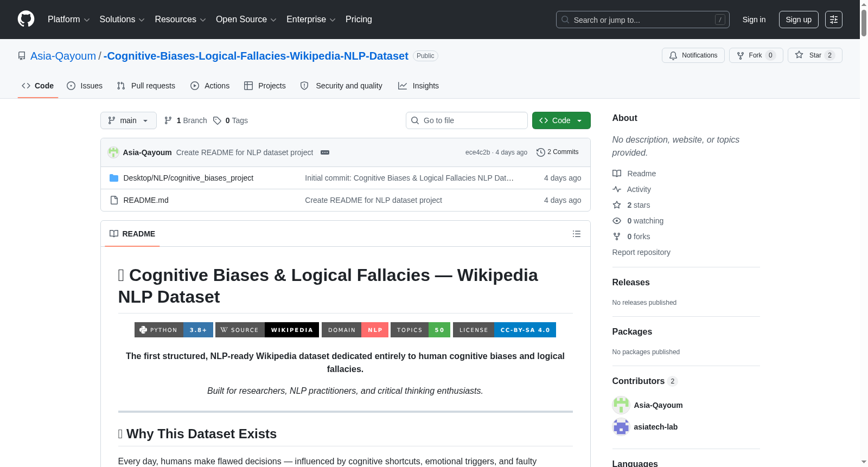Viewport: 868px width, 467px height.
Task: Open the Pull requests tab
Action: (146, 86)
